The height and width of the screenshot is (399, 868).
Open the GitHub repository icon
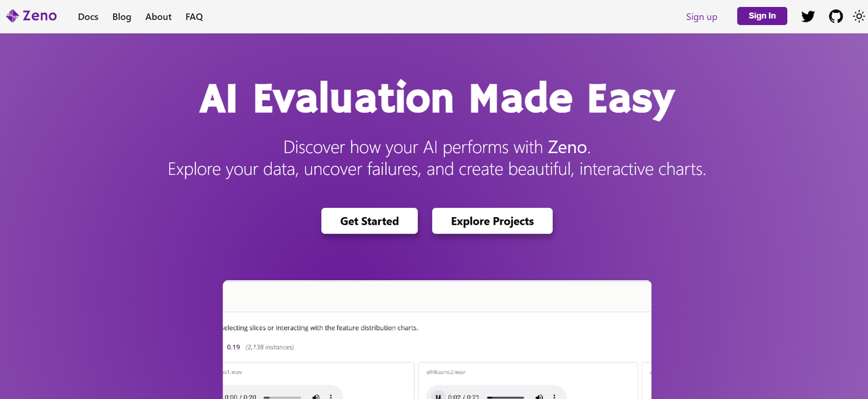[x=835, y=16]
